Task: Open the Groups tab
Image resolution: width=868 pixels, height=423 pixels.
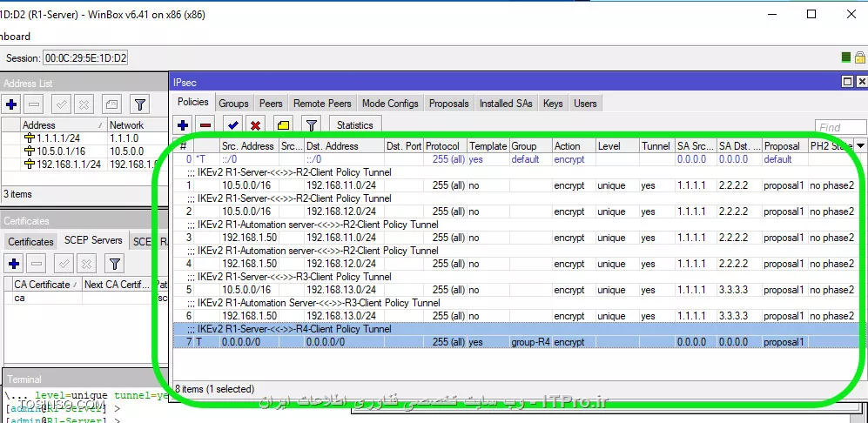Action: click(x=233, y=104)
